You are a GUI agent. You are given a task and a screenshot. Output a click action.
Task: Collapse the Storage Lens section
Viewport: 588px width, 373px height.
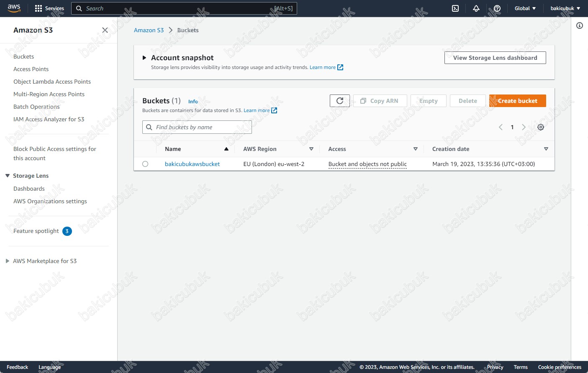(8, 176)
